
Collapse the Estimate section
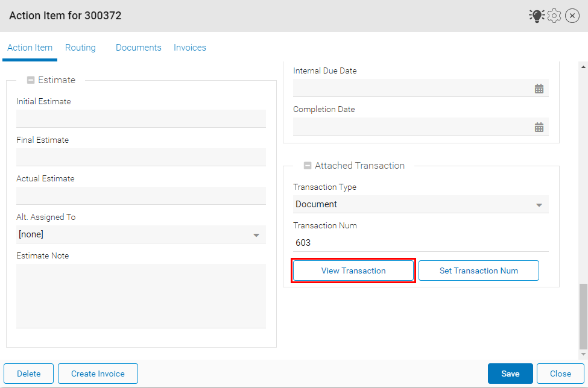coord(31,80)
